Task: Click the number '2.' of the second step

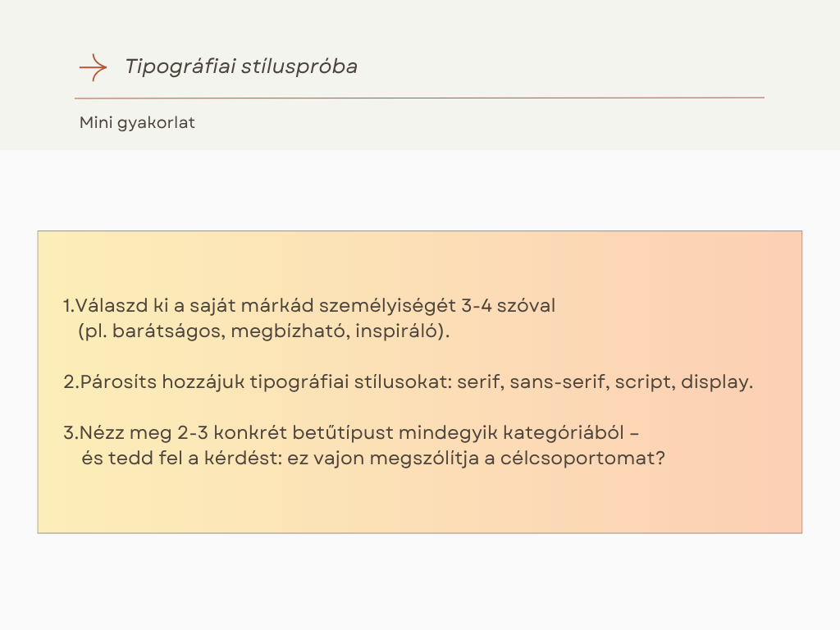Action: (x=70, y=382)
